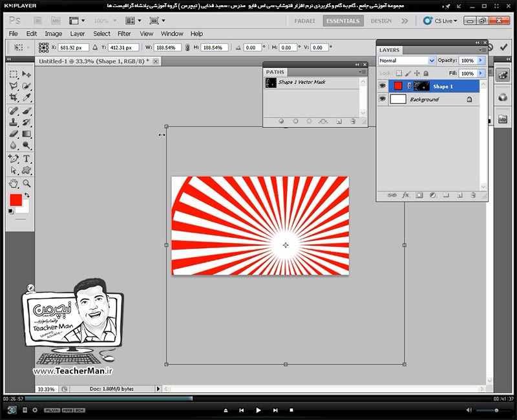Open the Screen Mode dropdown
The height and width of the screenshot is (420, 517).
(x=157, y=21)
